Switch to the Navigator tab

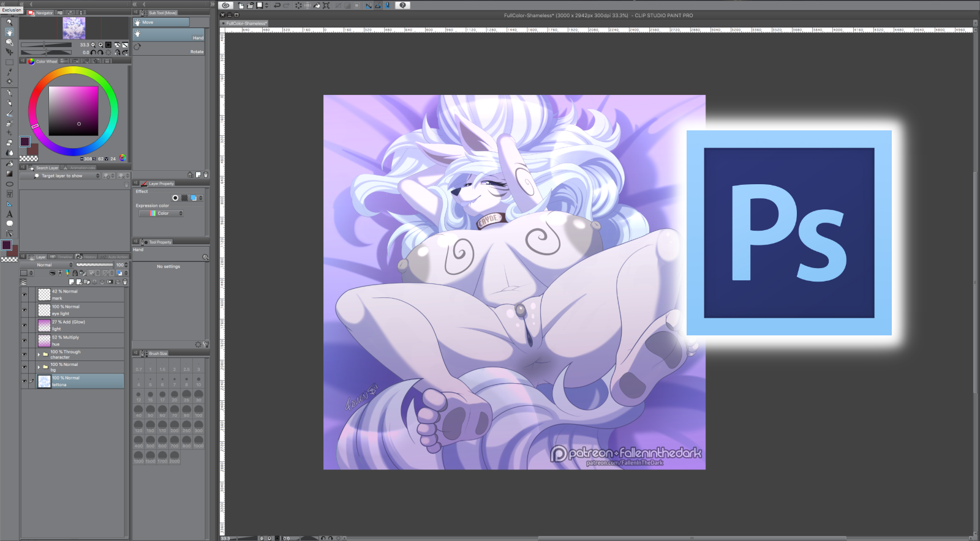point(40,13)
